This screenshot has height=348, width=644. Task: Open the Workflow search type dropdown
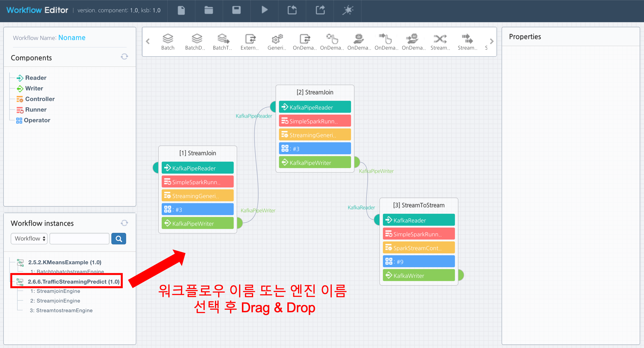(29, 239)
